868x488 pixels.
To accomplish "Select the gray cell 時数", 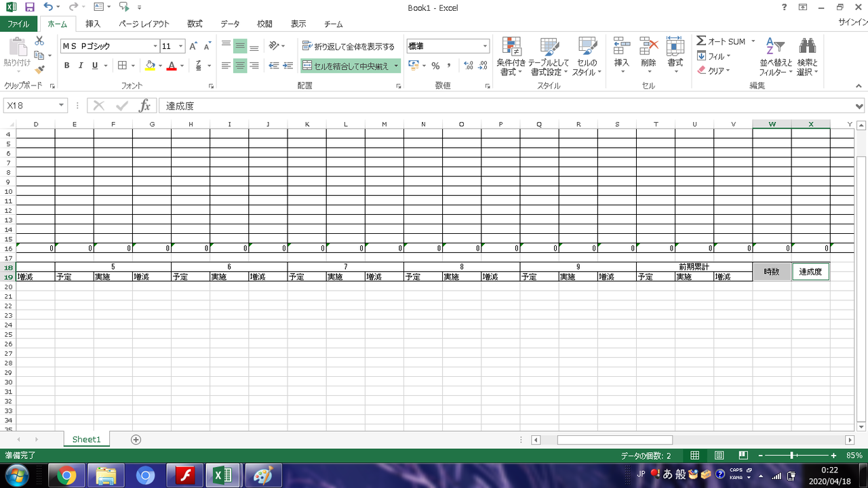I will (x=772, y=272).
